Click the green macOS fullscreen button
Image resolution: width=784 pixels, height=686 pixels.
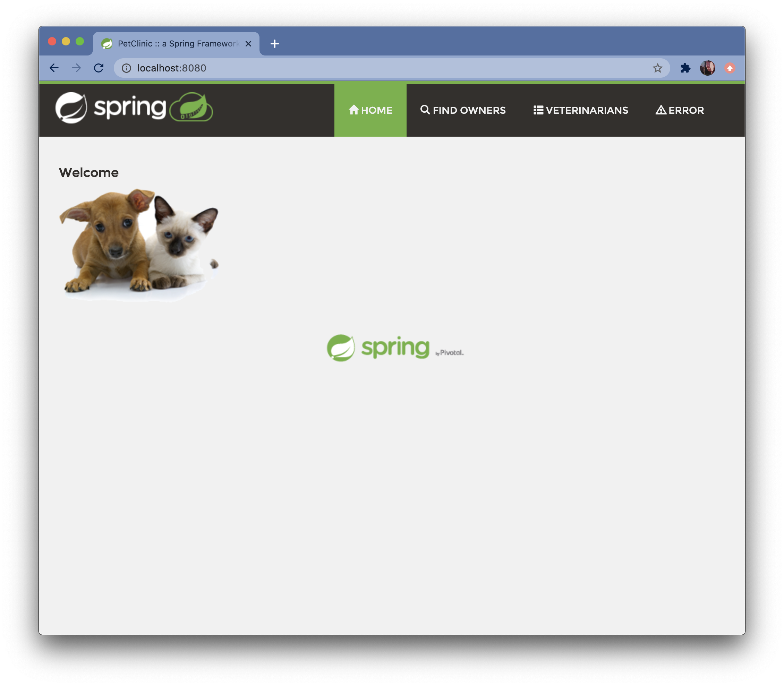(80, 41)
